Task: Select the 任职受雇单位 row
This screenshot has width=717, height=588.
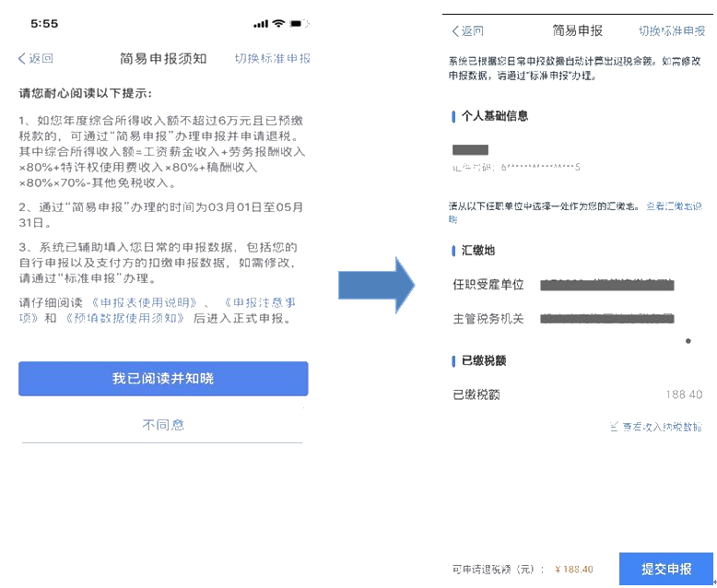Action: click(x=577, y=285)
